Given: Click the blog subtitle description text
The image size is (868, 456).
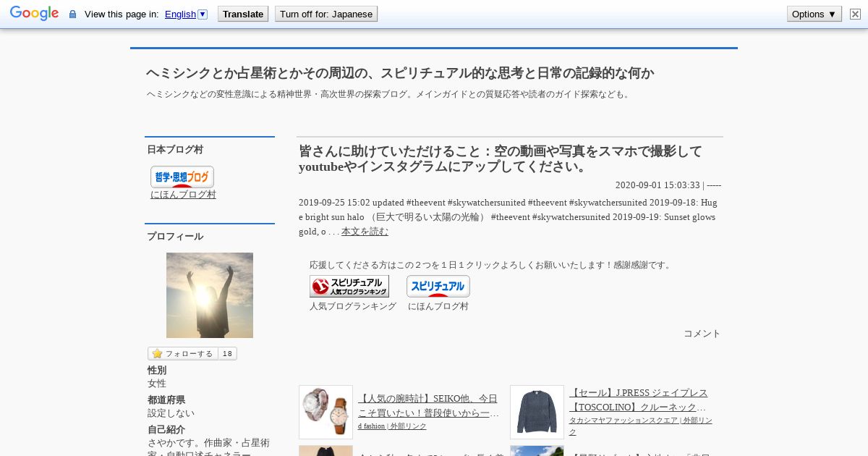Looking at the screenshot, I should click(x=389, y=94).
